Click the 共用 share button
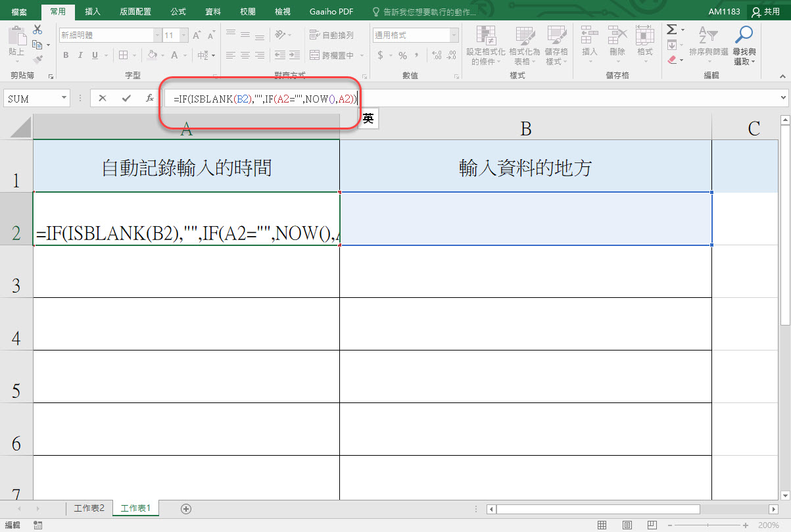 tap(767, 11)
